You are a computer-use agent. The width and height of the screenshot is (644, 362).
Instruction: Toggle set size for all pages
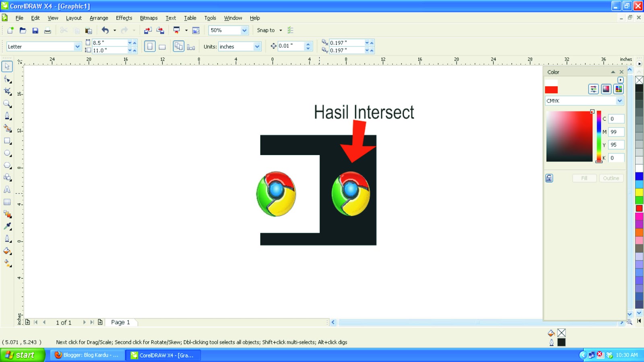(x=179, y=46)
